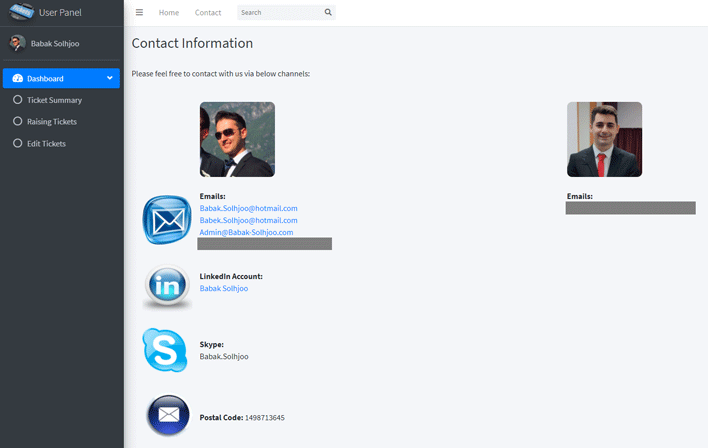708x448 pixels.
Task: Open the Babak Solhjoo LinkedIn link
Action: coord(224,288)
